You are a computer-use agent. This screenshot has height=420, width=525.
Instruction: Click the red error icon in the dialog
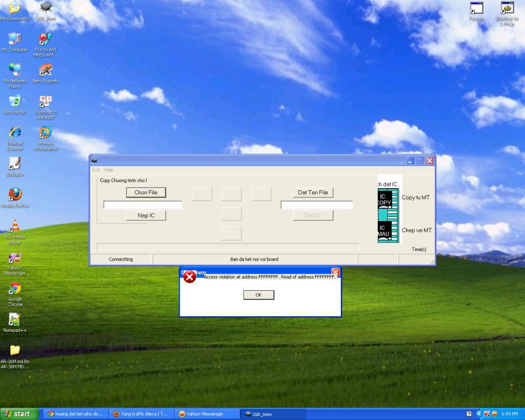click(190, 277)
